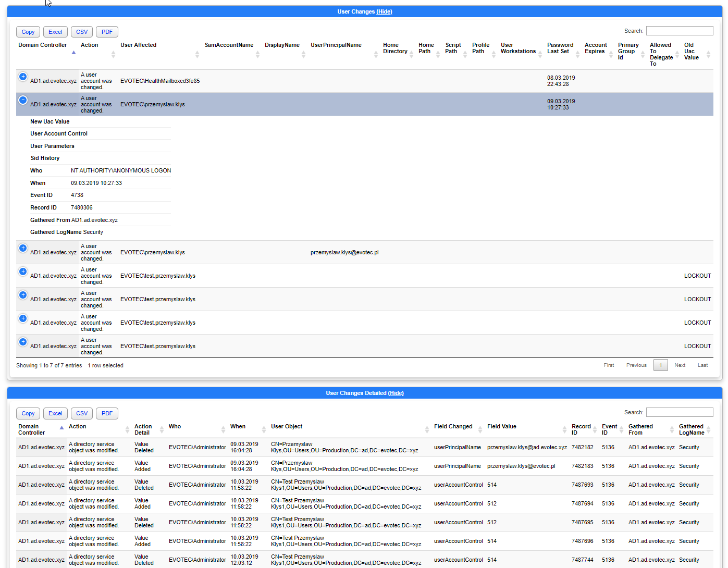This screenshot has height=568, width=728.
Task: Hide the User Changes Detailed section
Action: click(x=396, y=393)
